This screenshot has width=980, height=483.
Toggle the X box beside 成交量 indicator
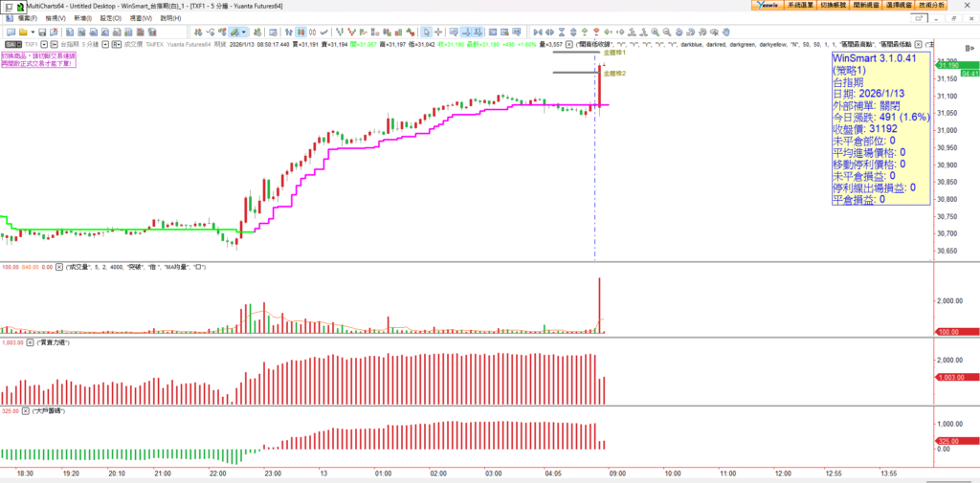[58, 267]
